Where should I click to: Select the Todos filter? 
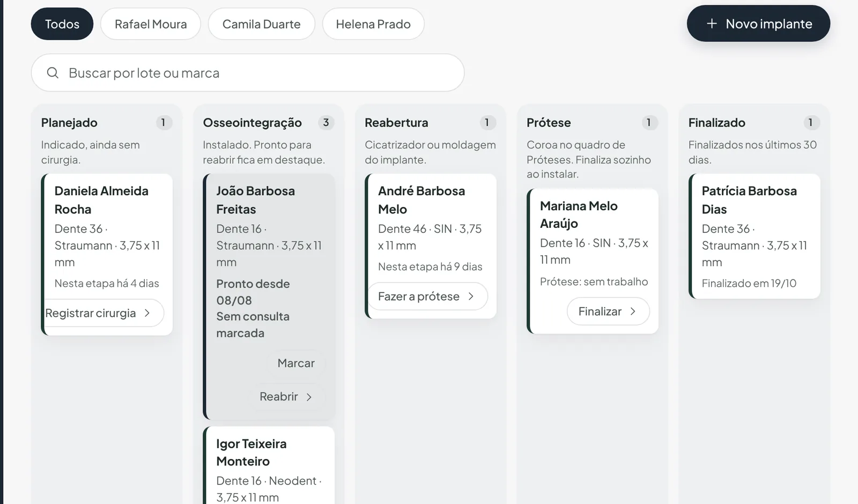point(62,24)
